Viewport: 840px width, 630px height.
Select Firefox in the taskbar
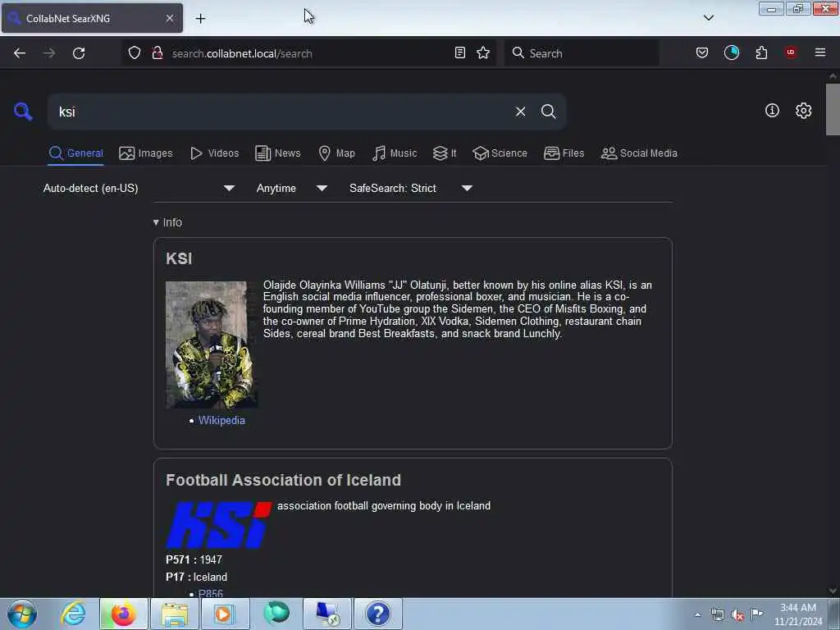pos(123,614)
